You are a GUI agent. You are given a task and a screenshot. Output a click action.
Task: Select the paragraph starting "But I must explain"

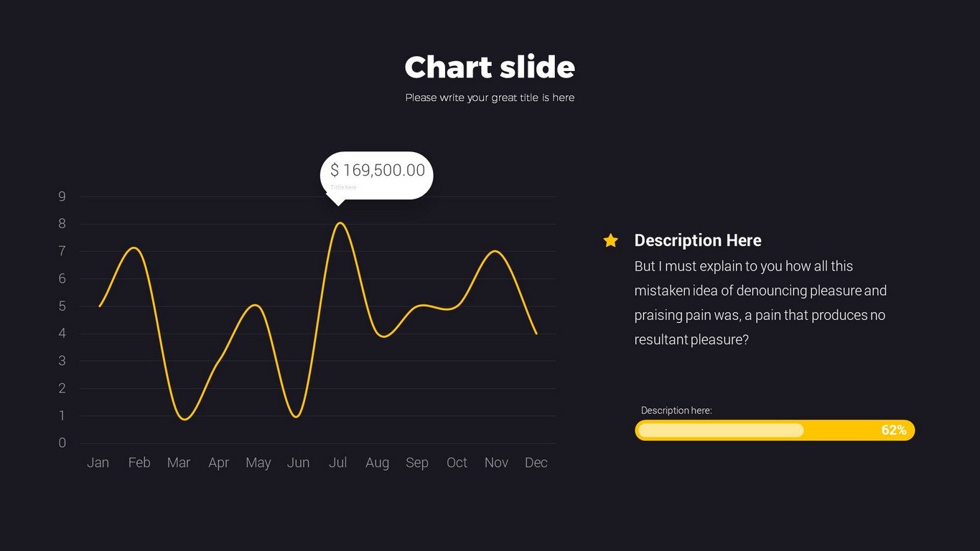pos(760,303)
